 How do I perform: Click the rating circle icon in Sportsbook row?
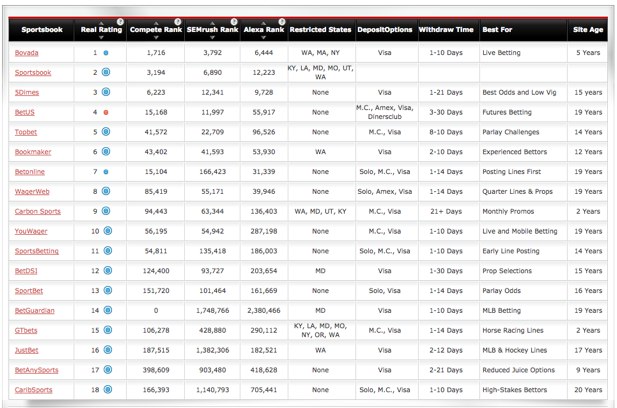[x=106, y=72]
